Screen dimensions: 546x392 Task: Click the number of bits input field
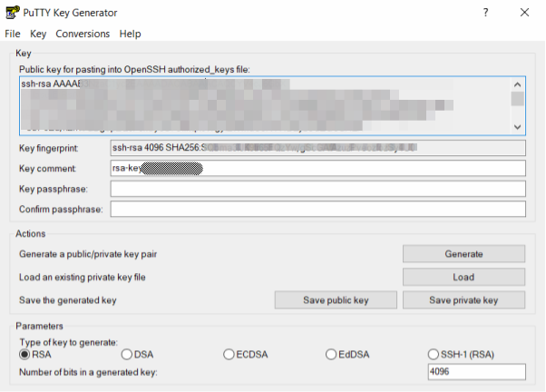pos(476,372)
